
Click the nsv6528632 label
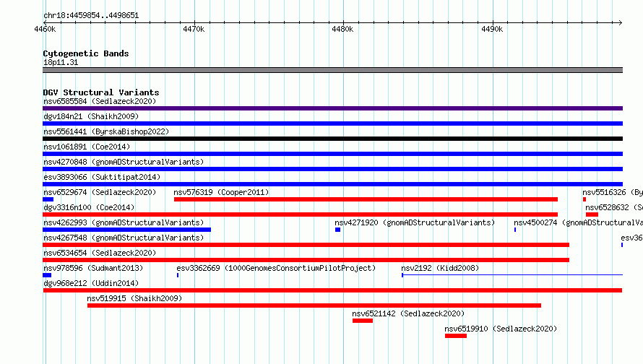tap(614, 207)
